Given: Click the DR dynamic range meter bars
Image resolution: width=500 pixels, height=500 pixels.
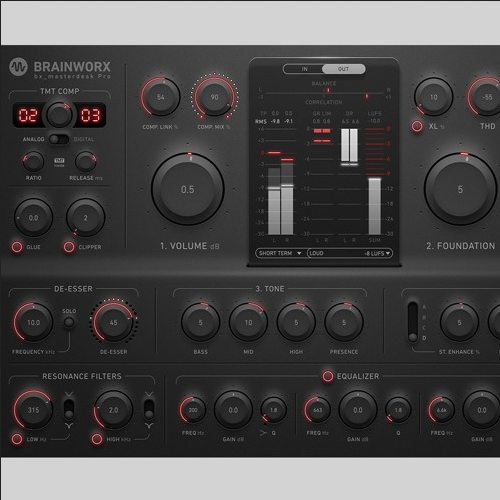Looking at the screenshot, I should click(x=349, y=147).
